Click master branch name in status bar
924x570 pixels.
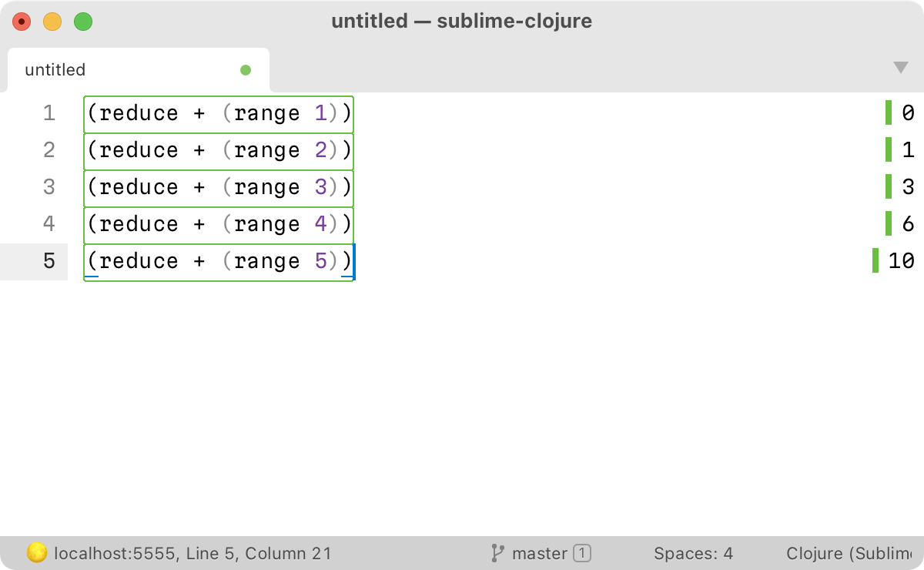coord(539,553)
